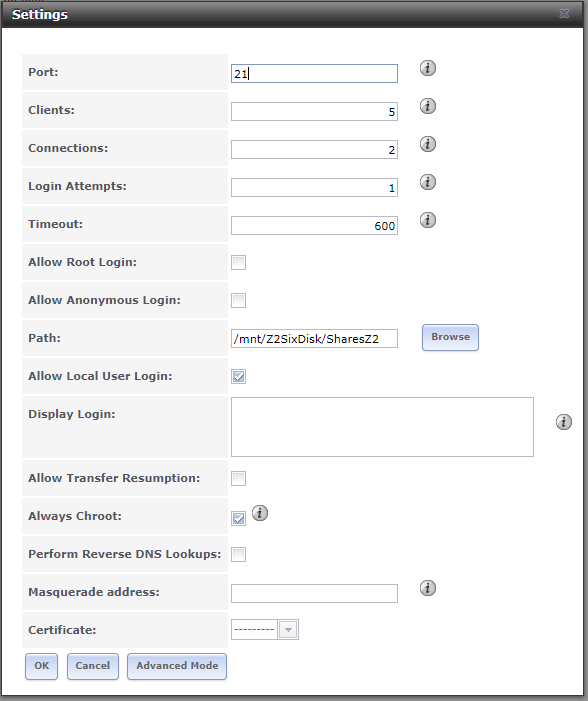This screenshot has height=701, width=588.
Task: Show Always Chroot info tooltip icon
Action: pos(260,513)
